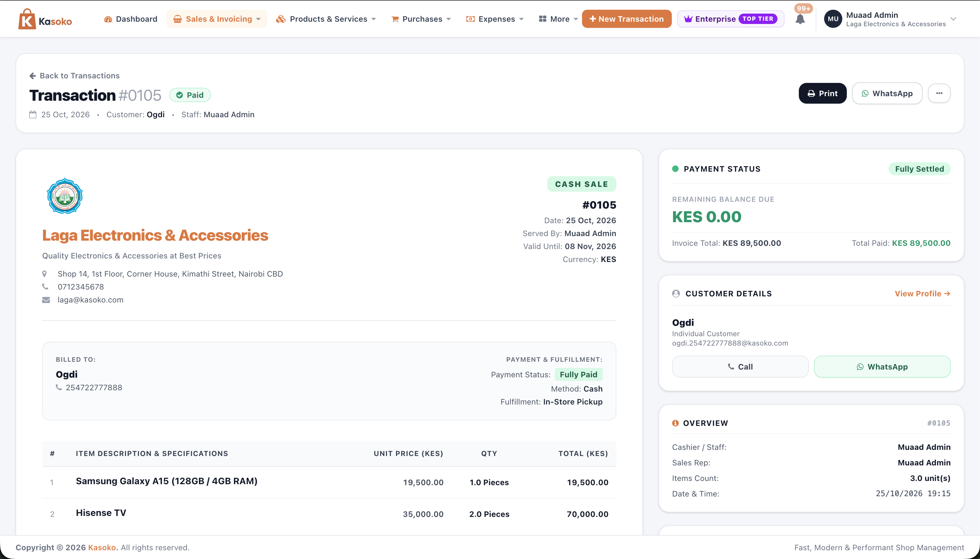Viewport: 980px width, 559px height.
Task: Go Back to Transactions link
Action: click(x=75, y=76)
